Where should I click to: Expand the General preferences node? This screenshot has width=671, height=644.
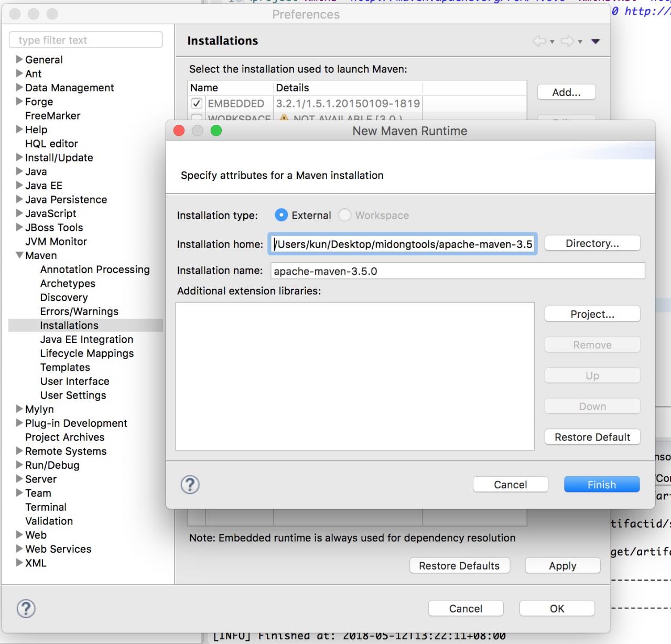[19, 59]
